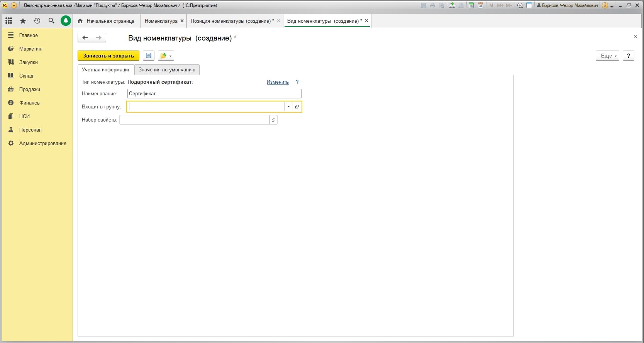644x343 pixels.
Task: Click the back arrow navigation button
Action: [85, 37]
